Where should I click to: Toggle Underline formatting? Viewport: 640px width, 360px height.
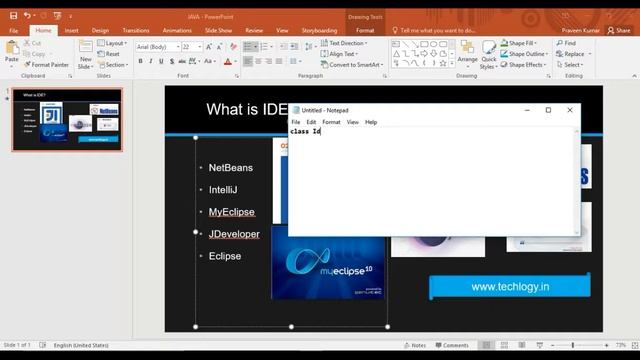point(161,61)
